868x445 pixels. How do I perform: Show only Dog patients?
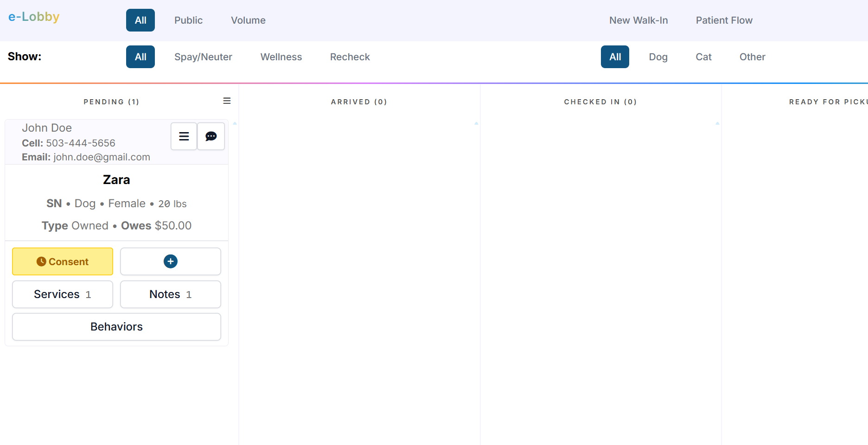tap(658, 57)
